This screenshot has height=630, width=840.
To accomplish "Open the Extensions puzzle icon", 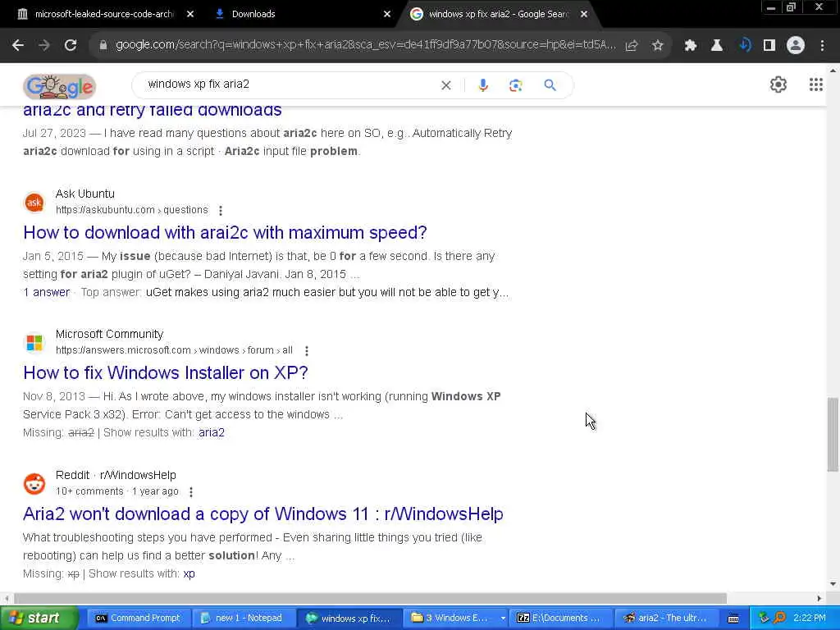I will click(x=691, y=46).
